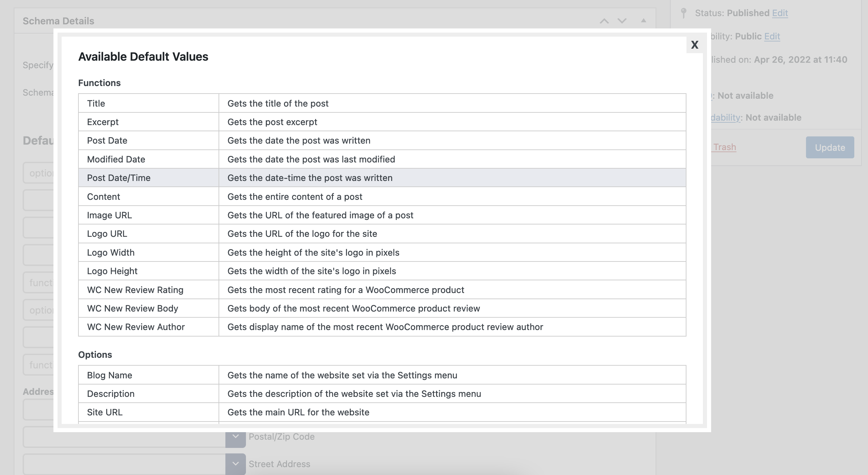868x475 pixels.
Task: Click the Edit link next to Visibility
Action: 773,36
